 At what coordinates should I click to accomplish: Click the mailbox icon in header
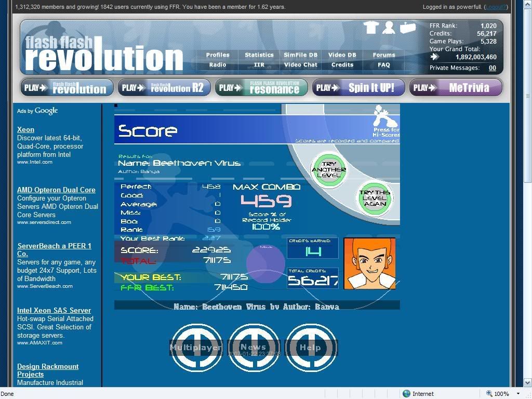(408, 28)
